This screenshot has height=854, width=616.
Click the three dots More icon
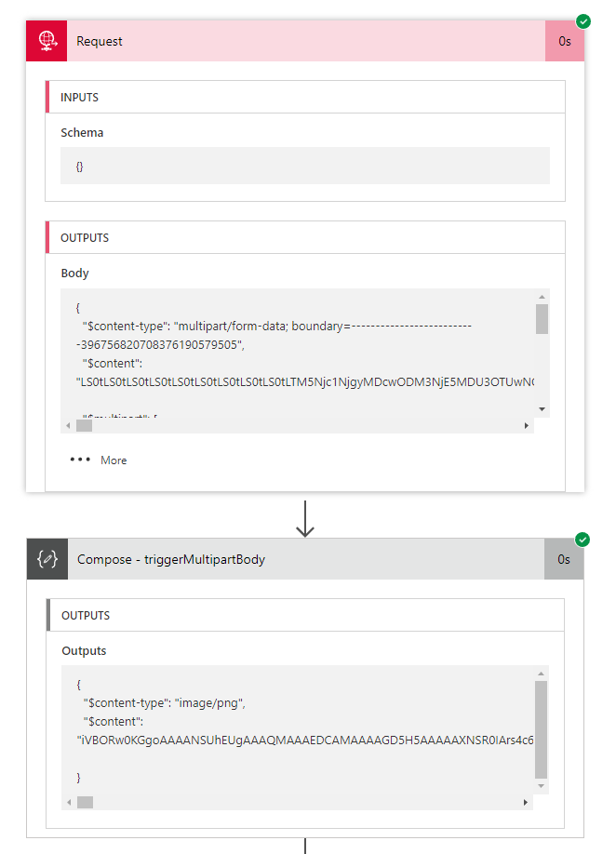[81, 460]
